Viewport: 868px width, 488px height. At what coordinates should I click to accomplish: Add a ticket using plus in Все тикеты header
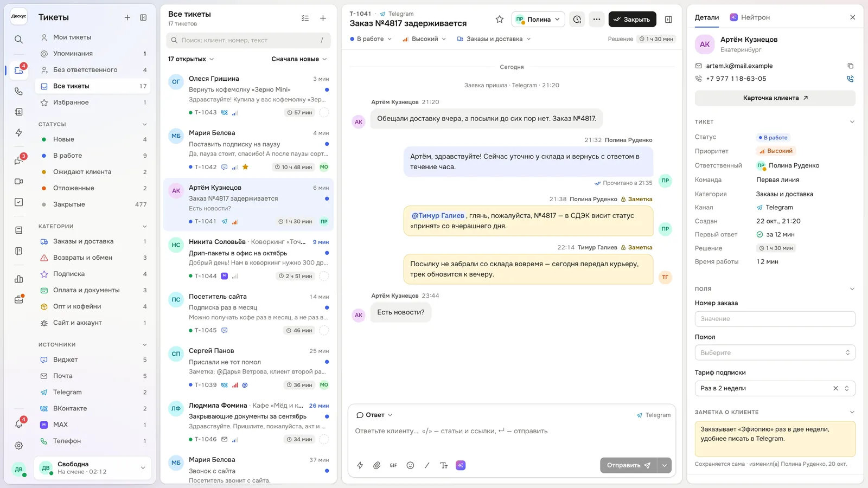coord(323,18)
